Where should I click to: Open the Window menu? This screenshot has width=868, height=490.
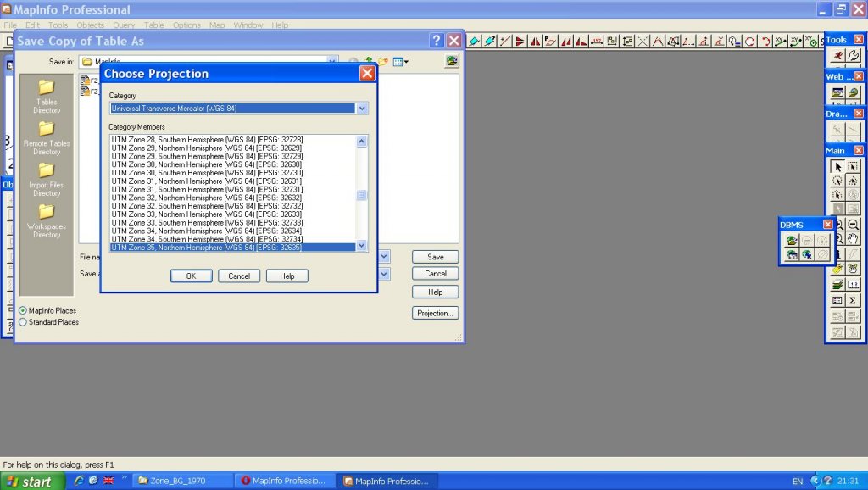248,25
